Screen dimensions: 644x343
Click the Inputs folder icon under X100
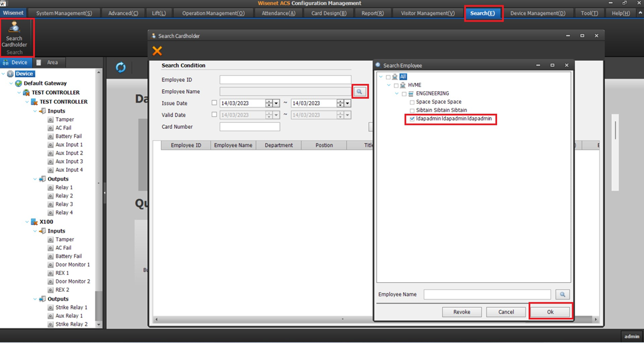tap(42, 231)
